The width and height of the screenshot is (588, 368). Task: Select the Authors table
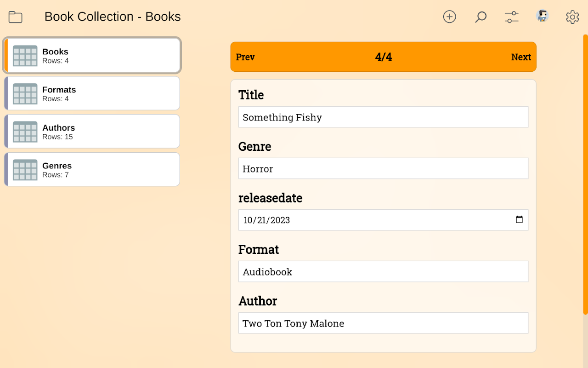click(92, 132)
